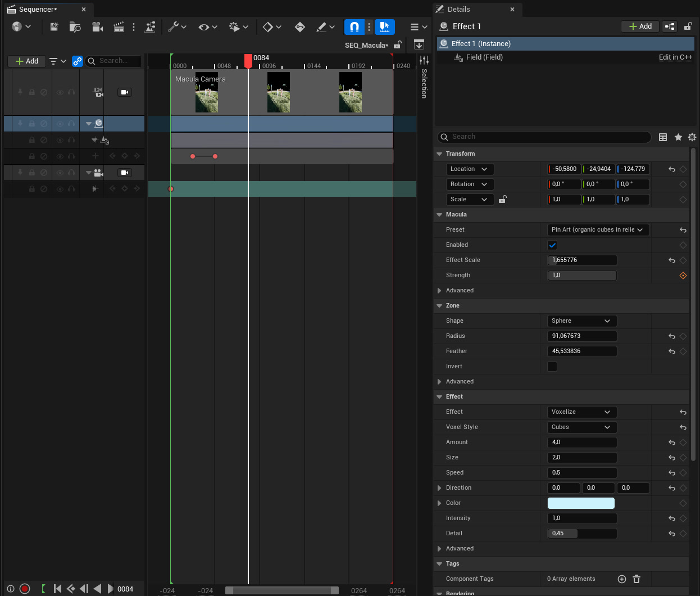This screenshot has height=596, width=700.
Task: Open the Actions wrench menu
Action: (177, 26)
